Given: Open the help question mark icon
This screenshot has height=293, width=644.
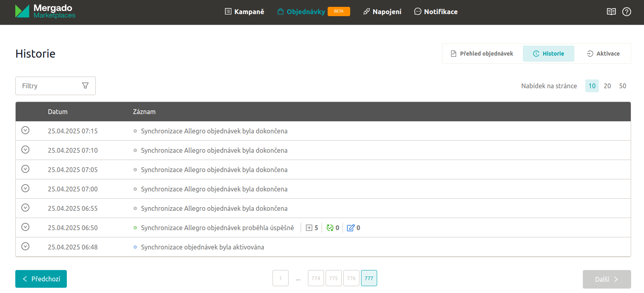Looking at the screenshot, I should tap(626, 12).
